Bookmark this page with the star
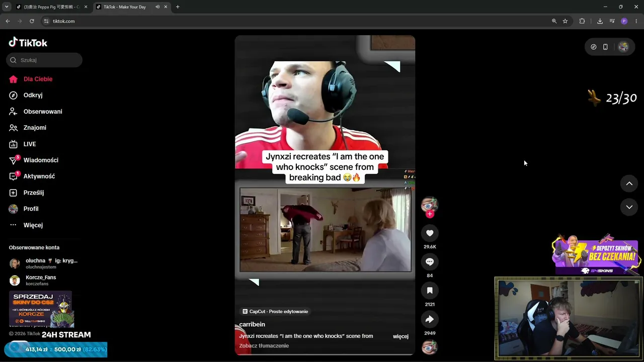This screenshot has height=362, width=644. click(565, 21)
